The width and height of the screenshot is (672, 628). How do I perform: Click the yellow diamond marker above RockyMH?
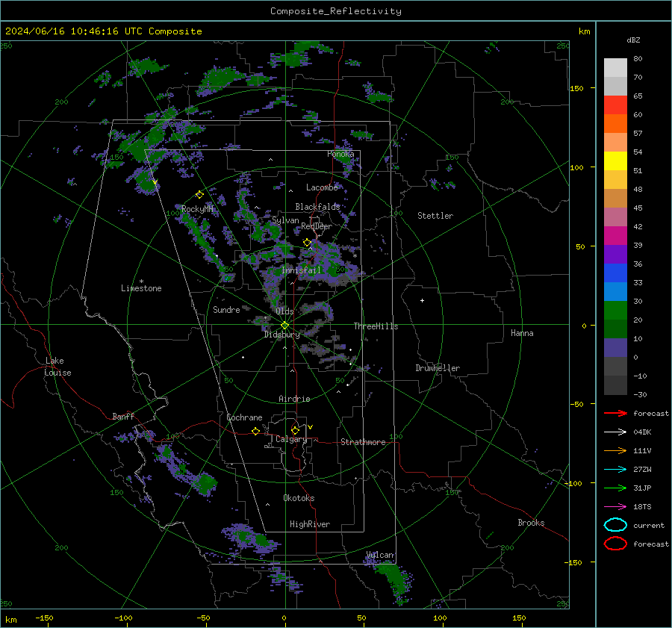[x=199, y=195]
